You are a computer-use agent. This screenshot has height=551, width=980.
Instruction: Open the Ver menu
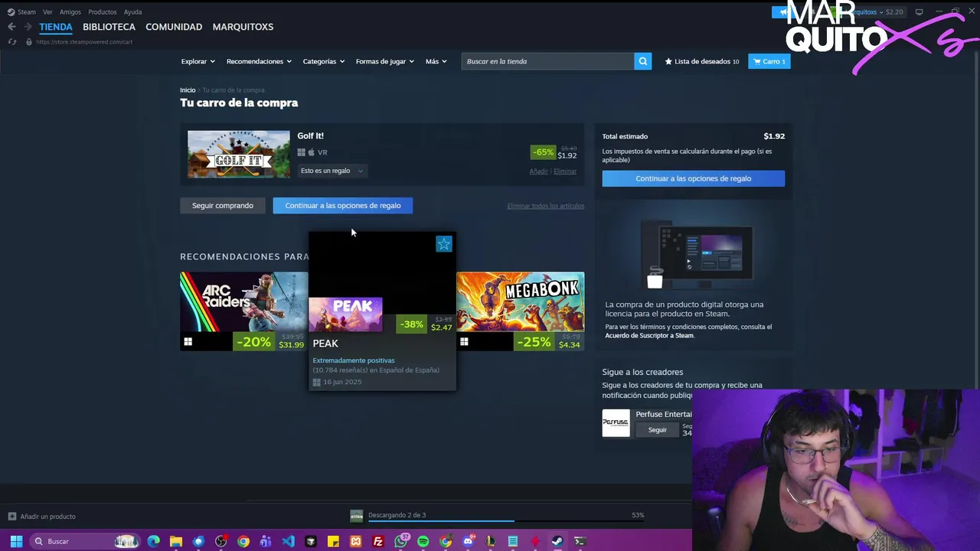coord(47,12)
